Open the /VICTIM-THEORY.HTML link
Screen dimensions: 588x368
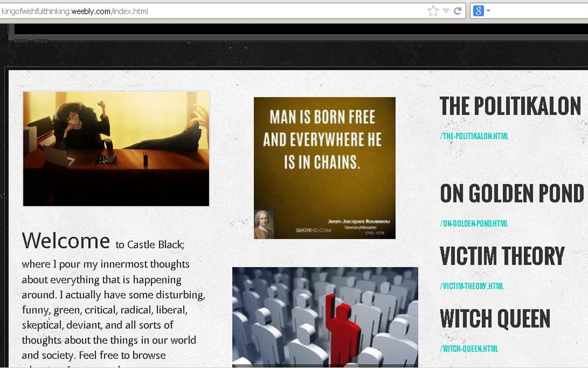click(x=472, y=286)
